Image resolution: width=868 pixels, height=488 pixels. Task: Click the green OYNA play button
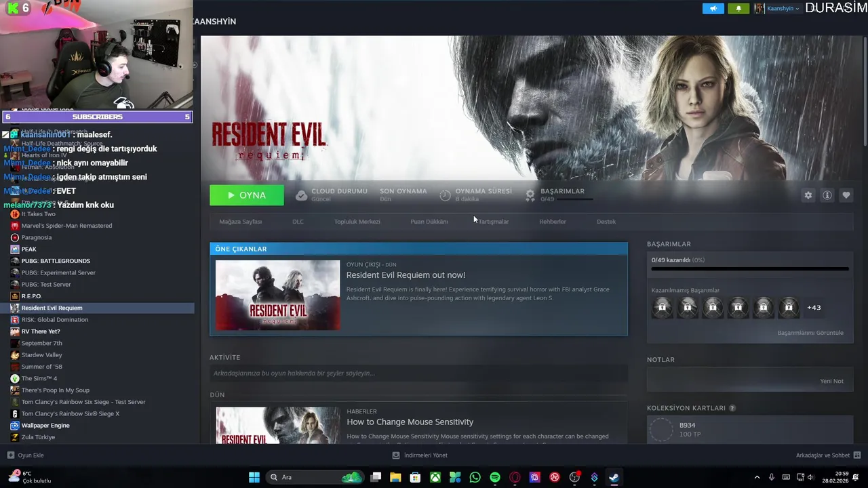247,195
